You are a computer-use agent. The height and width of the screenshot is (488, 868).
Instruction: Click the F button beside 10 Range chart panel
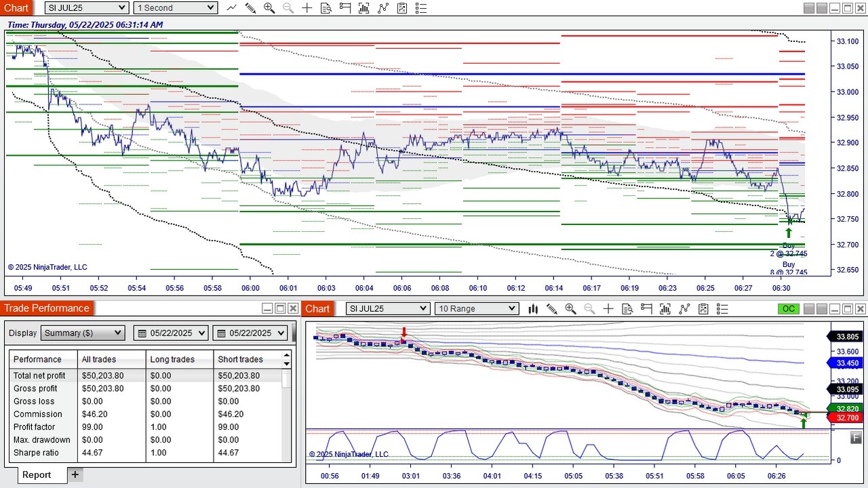(x=856, y=438)
